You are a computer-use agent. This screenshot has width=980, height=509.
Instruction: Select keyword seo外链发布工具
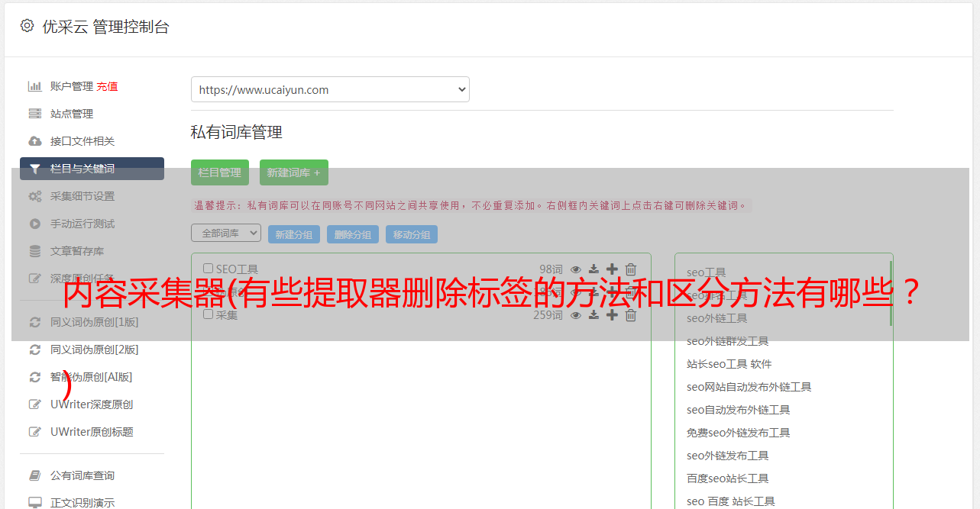[x=727, y=456]
